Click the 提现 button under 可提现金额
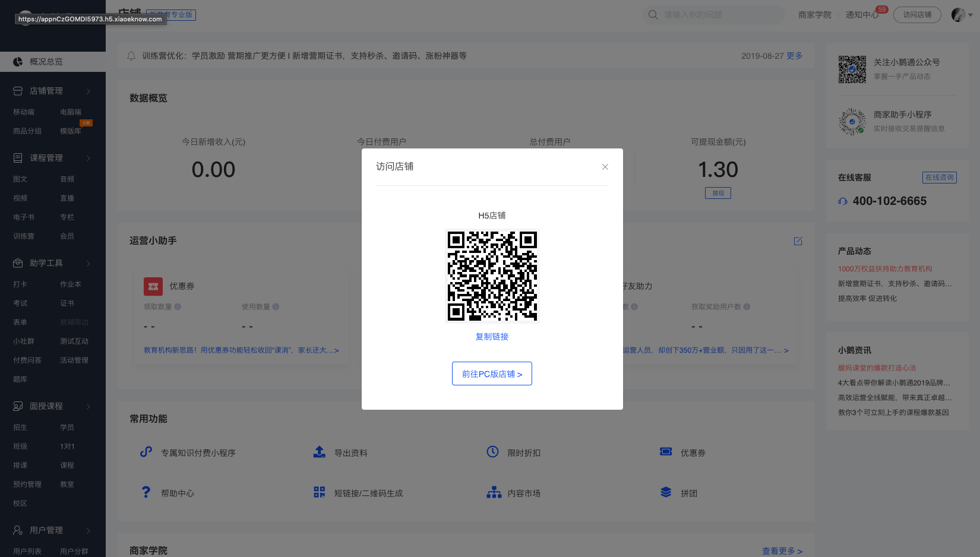980x557 pixels. click(718, 193)
